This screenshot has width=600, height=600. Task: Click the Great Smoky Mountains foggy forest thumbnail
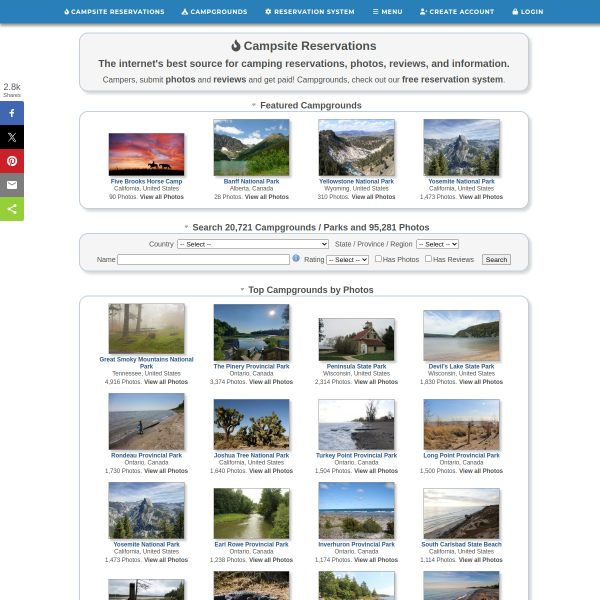point(146,329)
